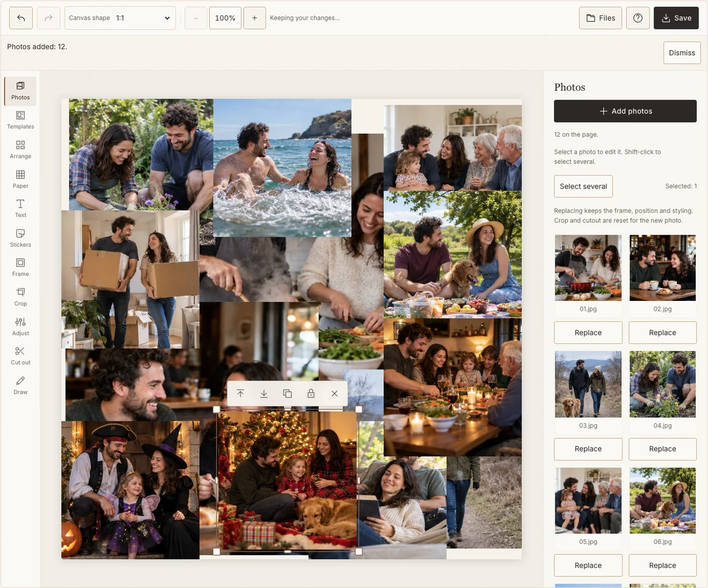Redo the undone change
The width and height of the screenshot is (708, 588).
49,18
